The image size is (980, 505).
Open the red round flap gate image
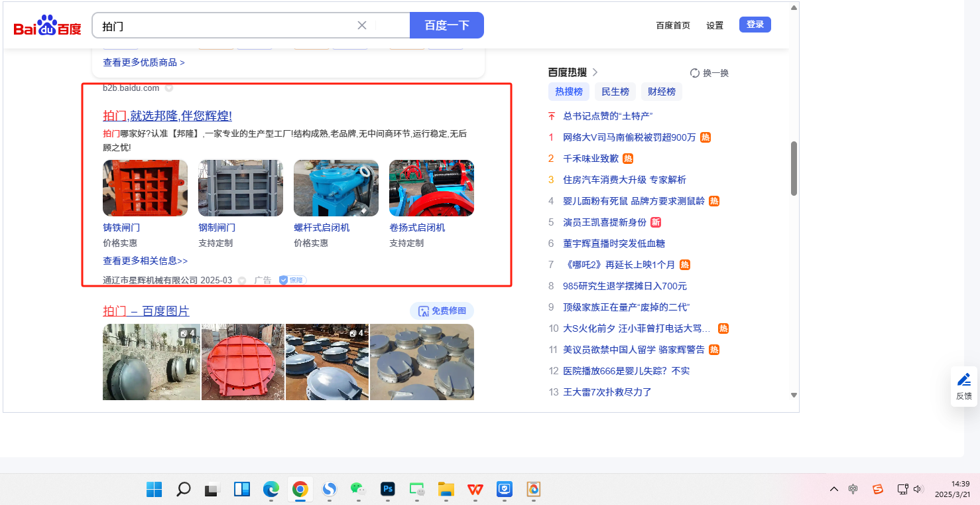click(243, 362)
